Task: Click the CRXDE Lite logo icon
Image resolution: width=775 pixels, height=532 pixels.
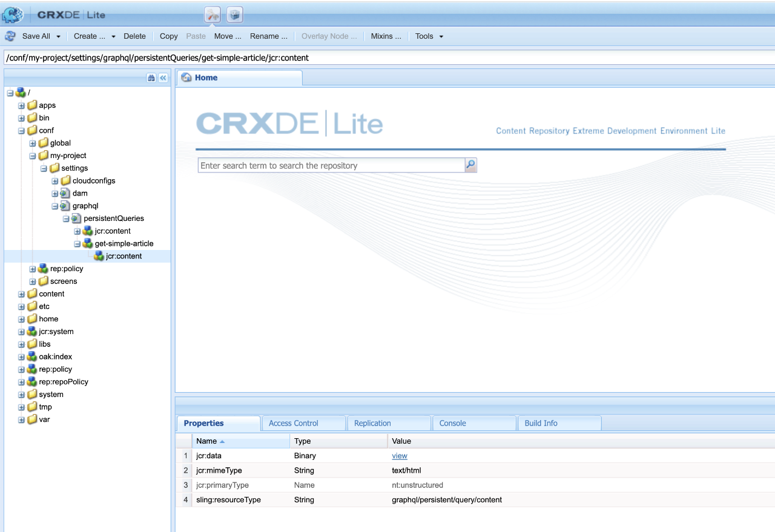Action: (13, 14)
